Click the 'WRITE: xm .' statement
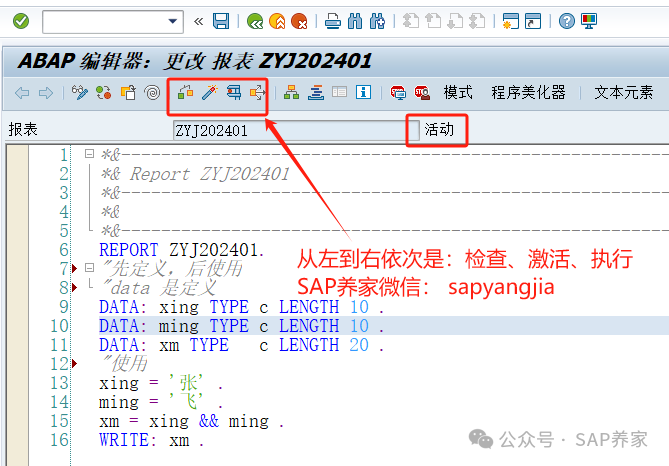The height and width of the screenshot is (466, 669). (151, 440)
